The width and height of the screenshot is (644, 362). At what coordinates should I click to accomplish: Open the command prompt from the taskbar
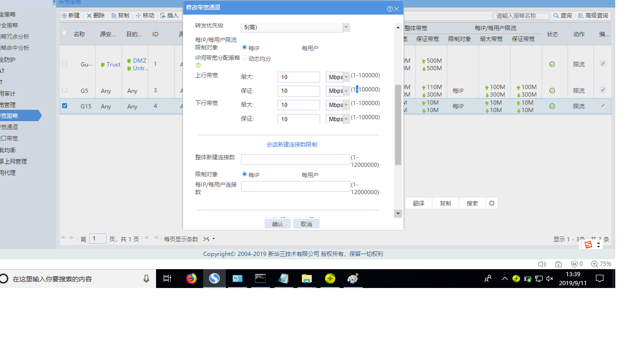(x=260, y=279)
